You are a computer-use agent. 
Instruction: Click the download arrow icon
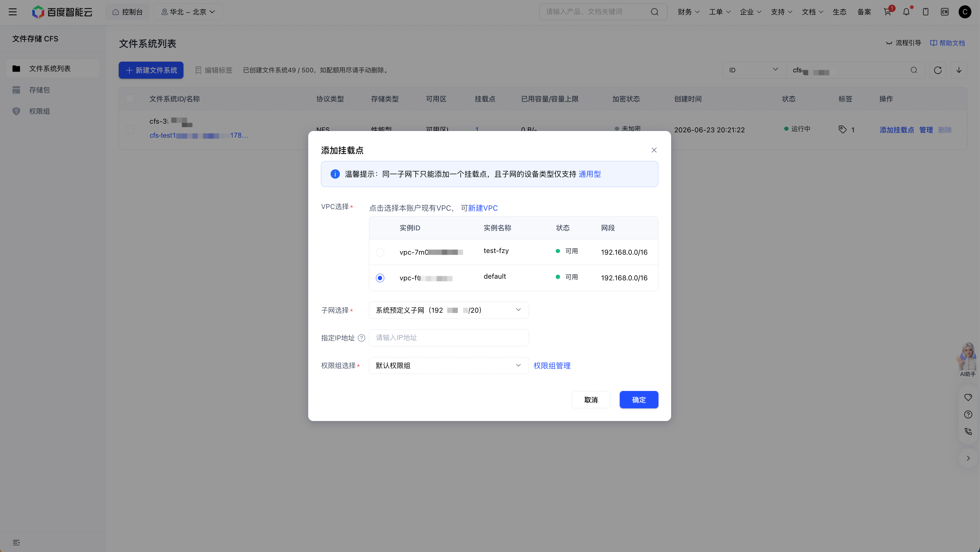click(x=959, y=70)
